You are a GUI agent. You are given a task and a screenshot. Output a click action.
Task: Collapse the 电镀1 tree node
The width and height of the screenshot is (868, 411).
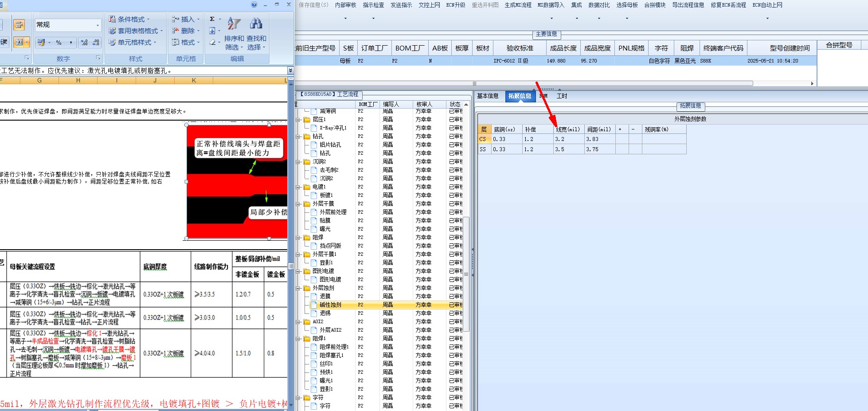click(x=298, y=187)
